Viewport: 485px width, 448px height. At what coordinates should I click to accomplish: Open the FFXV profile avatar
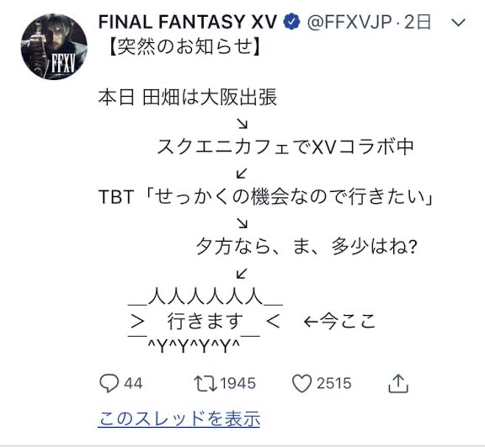tap(54, 46)
